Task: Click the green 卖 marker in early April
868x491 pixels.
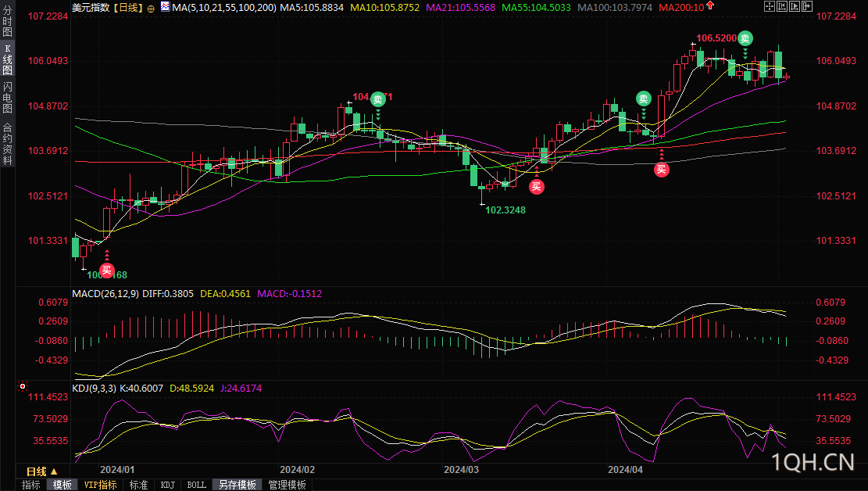Action: [643, 99]
